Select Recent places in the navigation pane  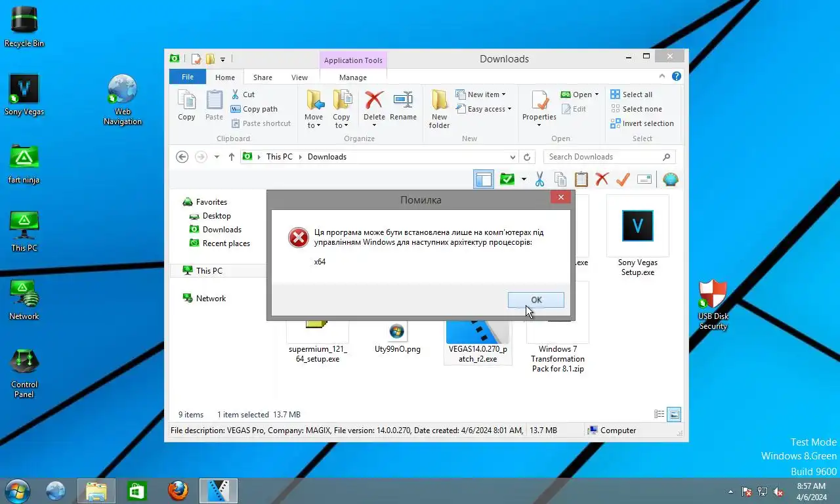click(226, 243)
